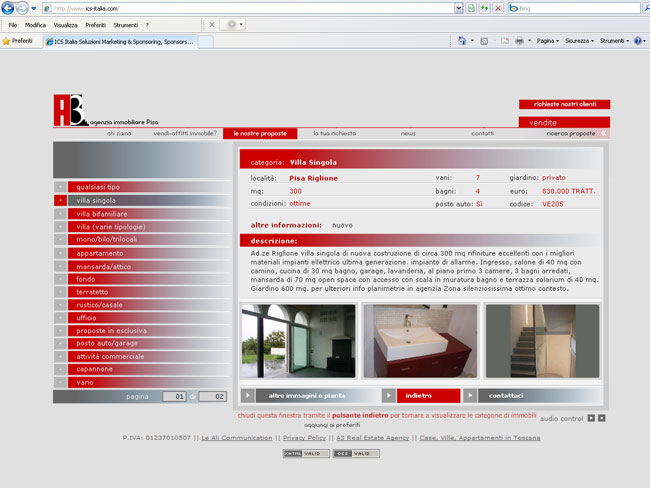Click the browser Back arrow button
This screenshot has height=488, width=650.
point(7,8)
